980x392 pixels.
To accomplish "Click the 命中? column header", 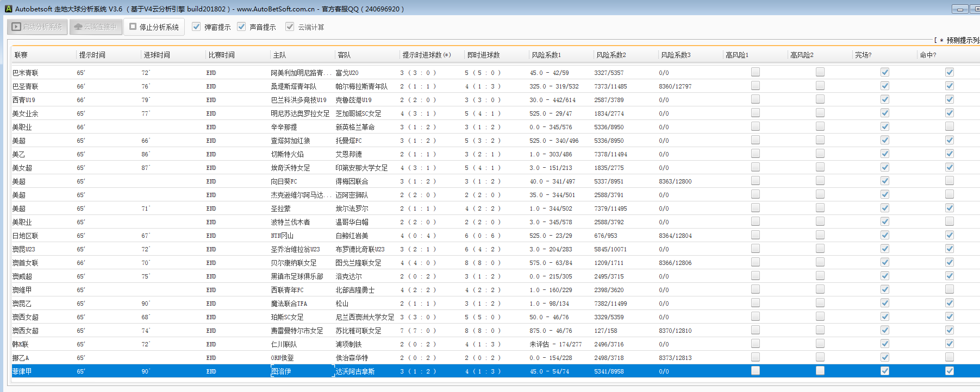I will pos(928,55).
